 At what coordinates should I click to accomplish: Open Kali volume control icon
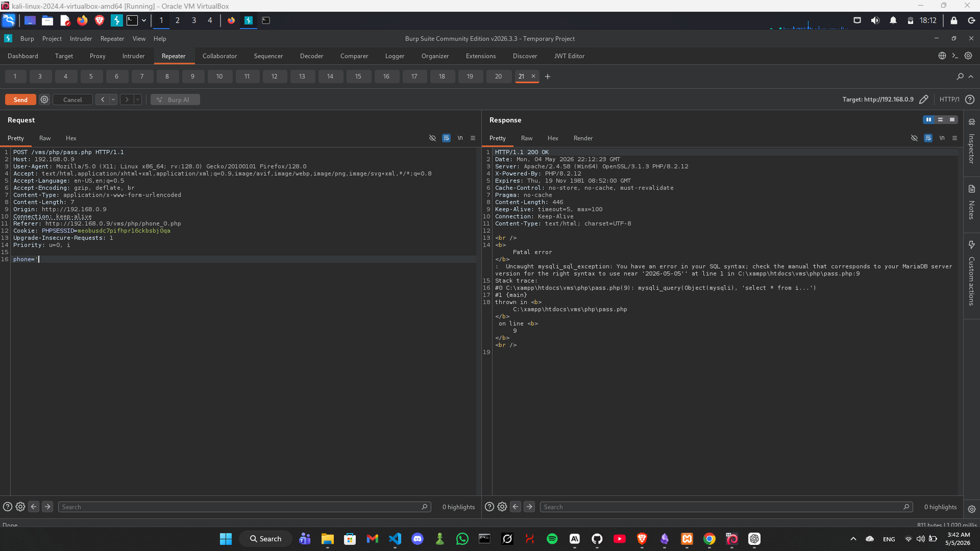pyautogui.click(x=875, y=20)
